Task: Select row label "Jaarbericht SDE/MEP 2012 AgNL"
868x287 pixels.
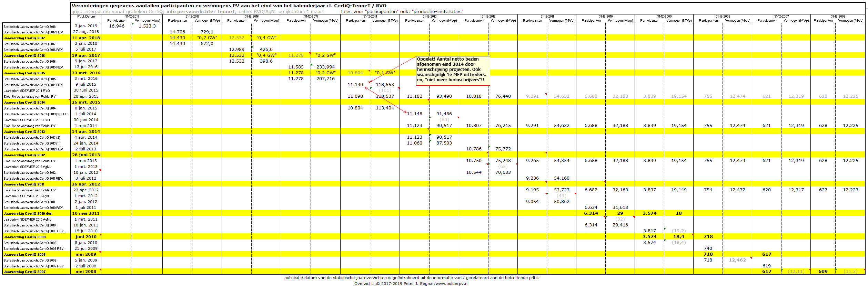Action: [27, 167]
